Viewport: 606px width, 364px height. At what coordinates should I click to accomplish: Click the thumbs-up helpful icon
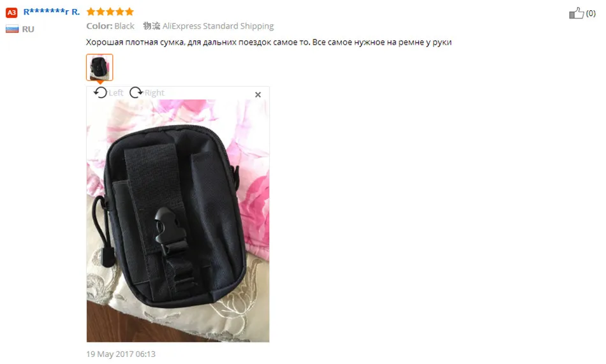[x=576, y=13]
